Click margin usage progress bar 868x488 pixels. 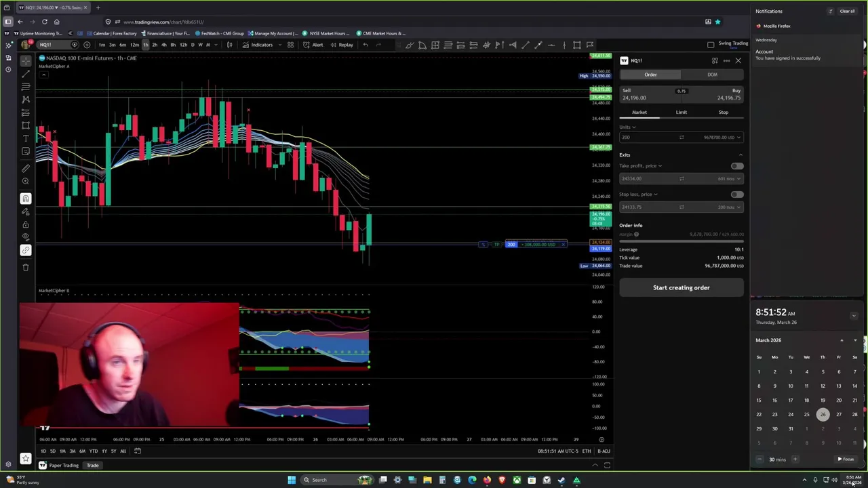point(682,240)
